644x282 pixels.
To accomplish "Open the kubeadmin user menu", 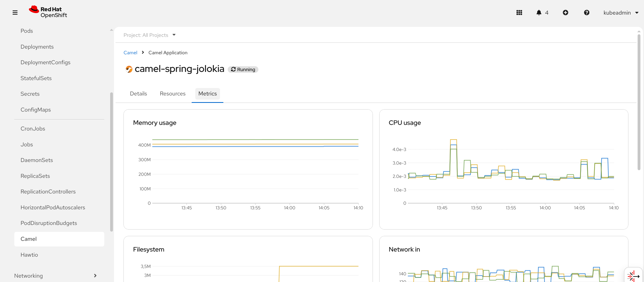I will (x=620, y=13).
